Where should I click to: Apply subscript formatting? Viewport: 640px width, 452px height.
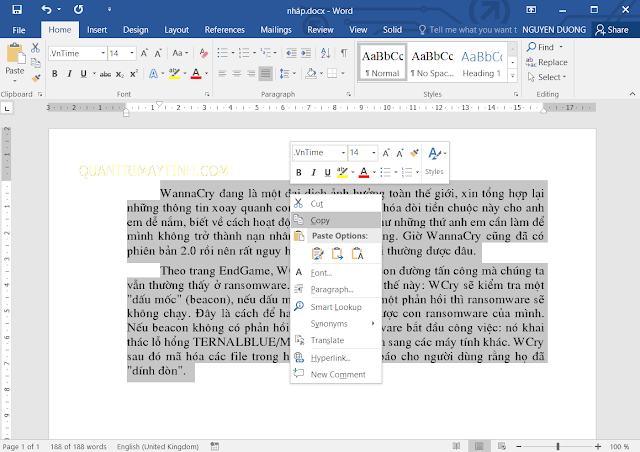pos(119,74)
